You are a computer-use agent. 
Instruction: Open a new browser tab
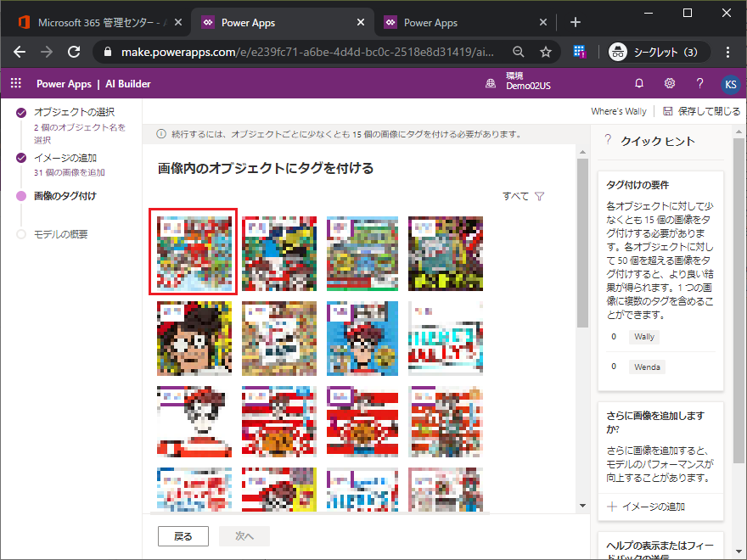click(x=576, y=22)
